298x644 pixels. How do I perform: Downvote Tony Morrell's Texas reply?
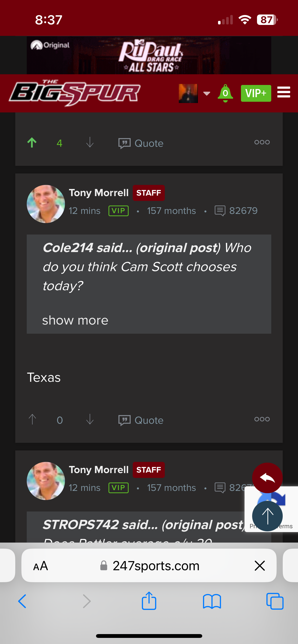click(x=90, y=420)
